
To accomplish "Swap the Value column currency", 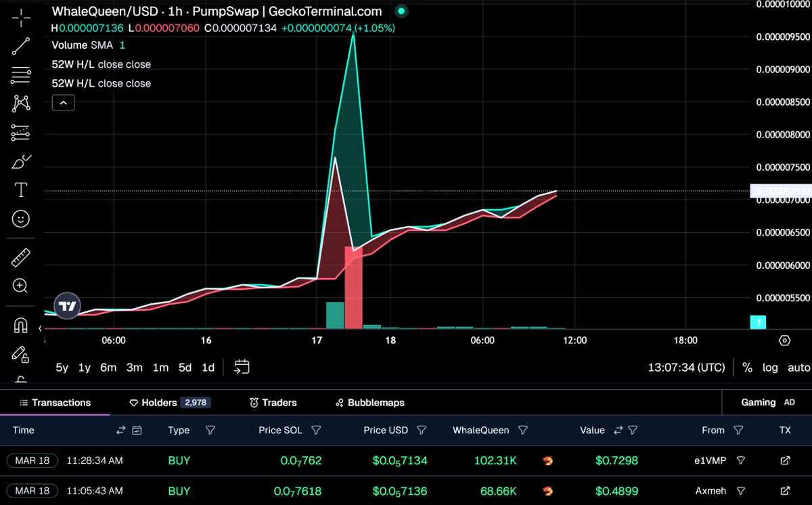I will [x=618, y=430].
